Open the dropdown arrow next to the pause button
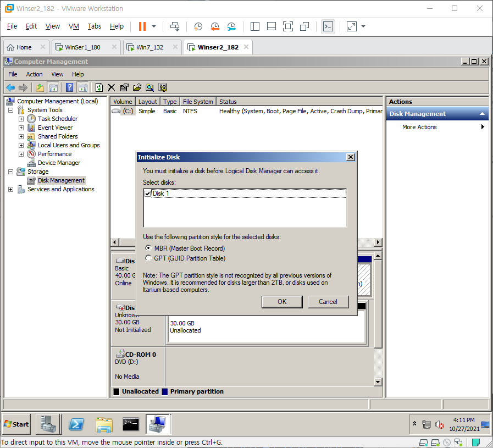Viewport: 493px width, 448px height. coord(154,26)
